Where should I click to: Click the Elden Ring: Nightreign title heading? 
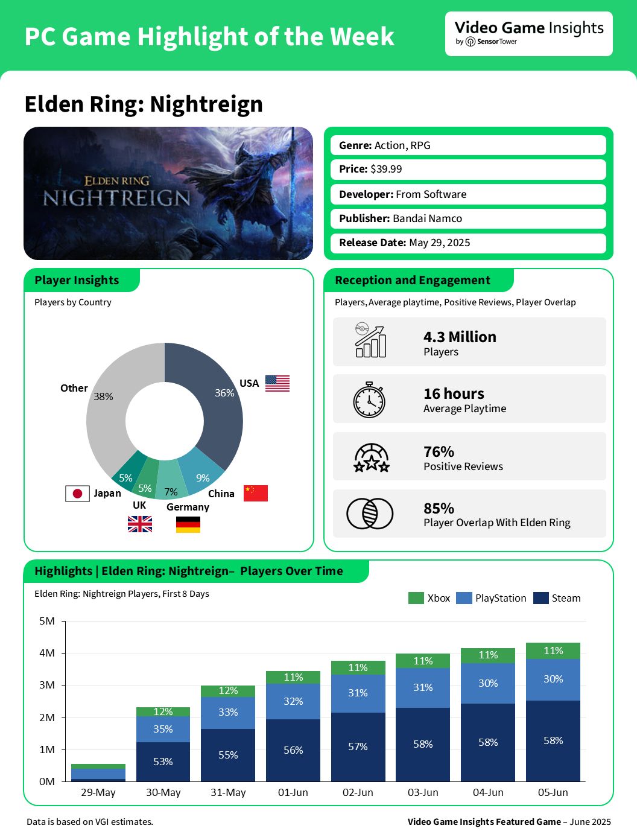point(144,104)
